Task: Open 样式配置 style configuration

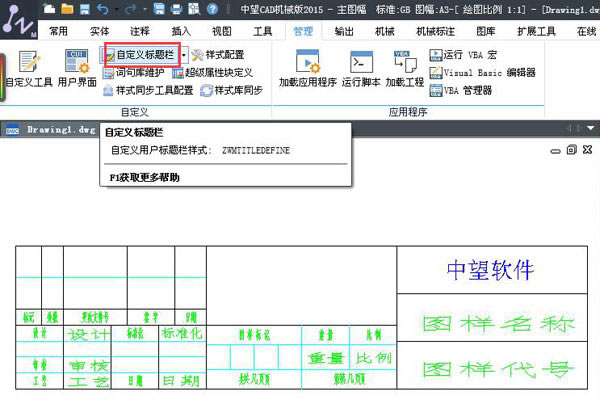Action: pos(218,55)
